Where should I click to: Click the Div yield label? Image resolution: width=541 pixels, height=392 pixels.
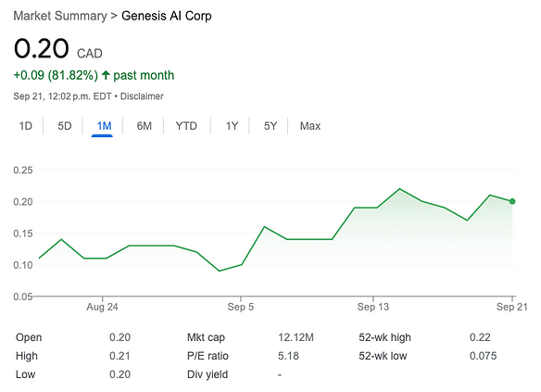point(208,374)
